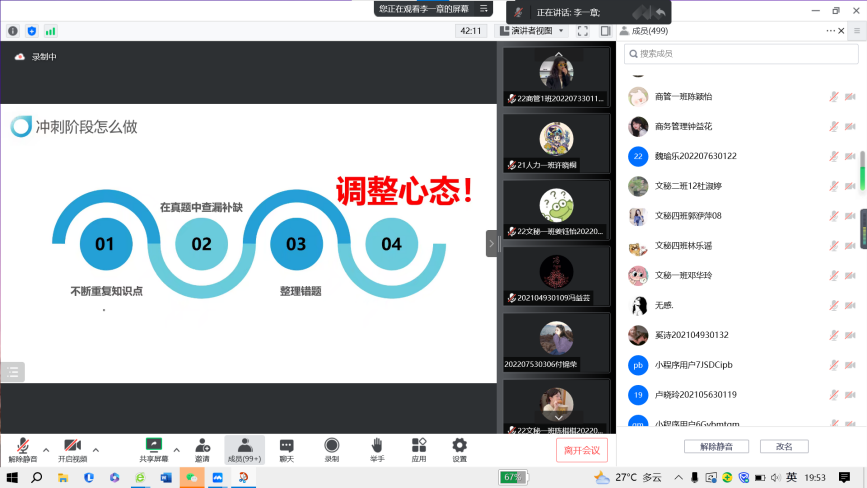Click the Leave Meeting (离开会议) button

[x=581, y=450]
